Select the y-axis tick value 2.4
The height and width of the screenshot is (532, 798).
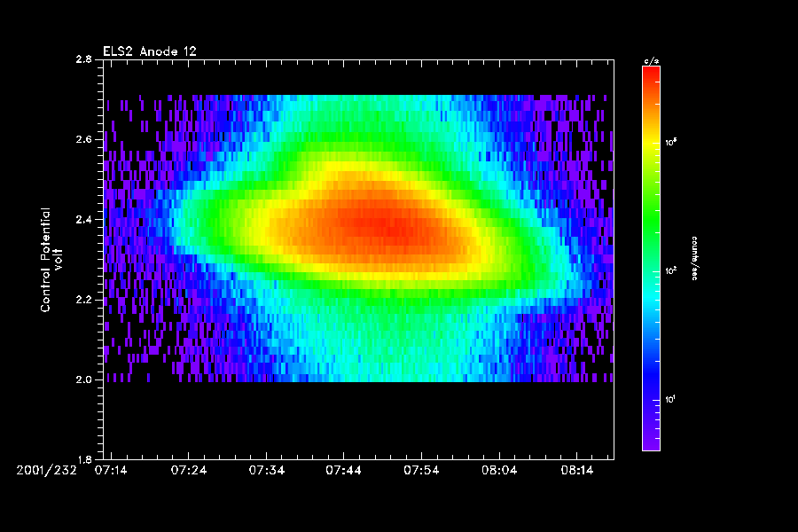point(84,220)
